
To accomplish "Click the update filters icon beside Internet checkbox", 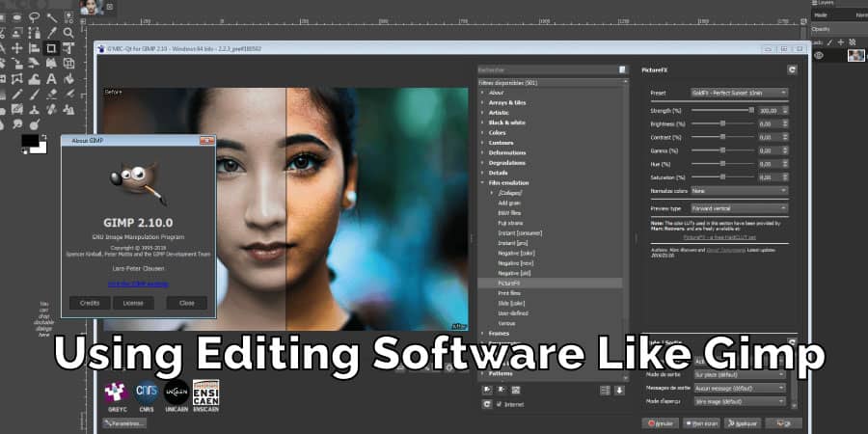I will [x=487, y=405].
